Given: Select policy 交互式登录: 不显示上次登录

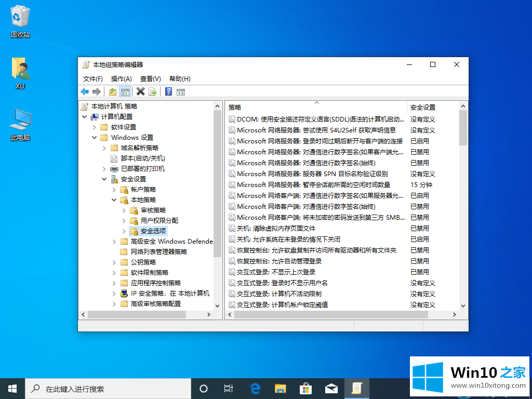Looking at the screenshot, I should [x=276, y=272].
